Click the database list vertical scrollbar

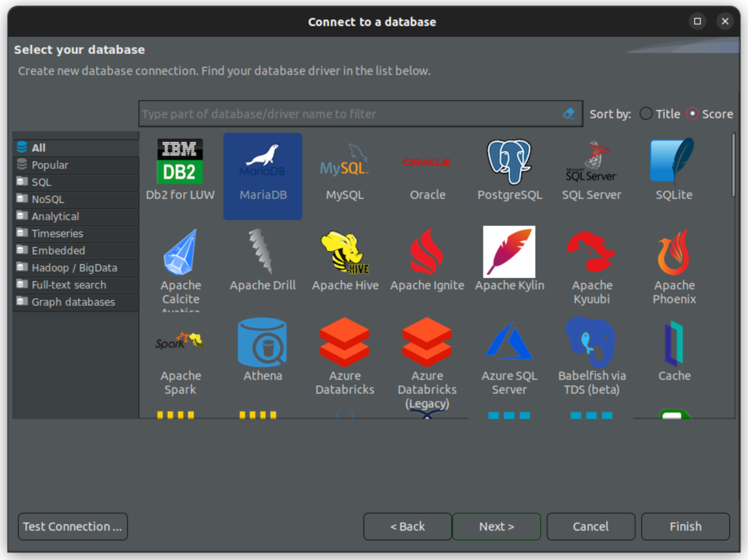point(733,165)
